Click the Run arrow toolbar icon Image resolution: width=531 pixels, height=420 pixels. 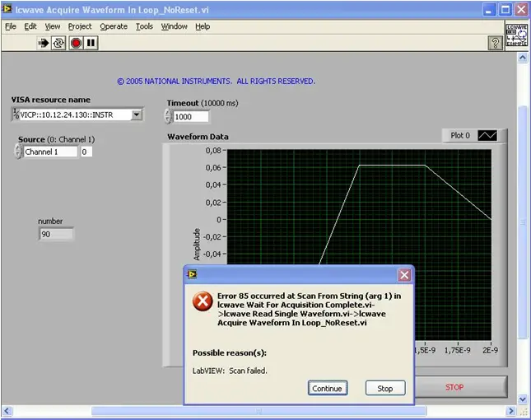pos(43,43)
